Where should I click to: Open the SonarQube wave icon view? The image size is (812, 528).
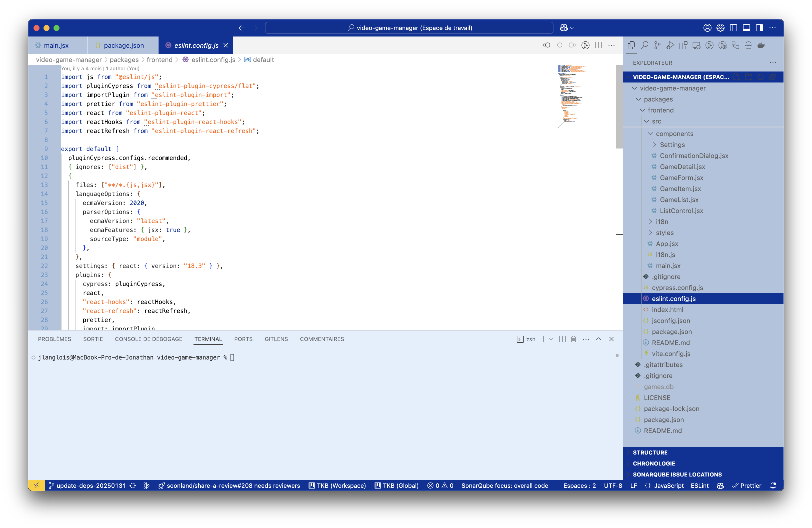click(748, 45)
